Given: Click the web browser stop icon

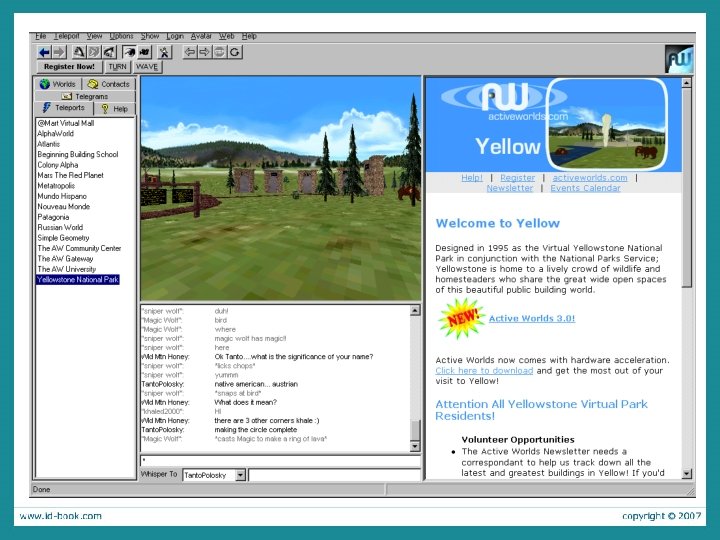Looking at the screenshot, I should pyautogui.click(x=219, y=52).
